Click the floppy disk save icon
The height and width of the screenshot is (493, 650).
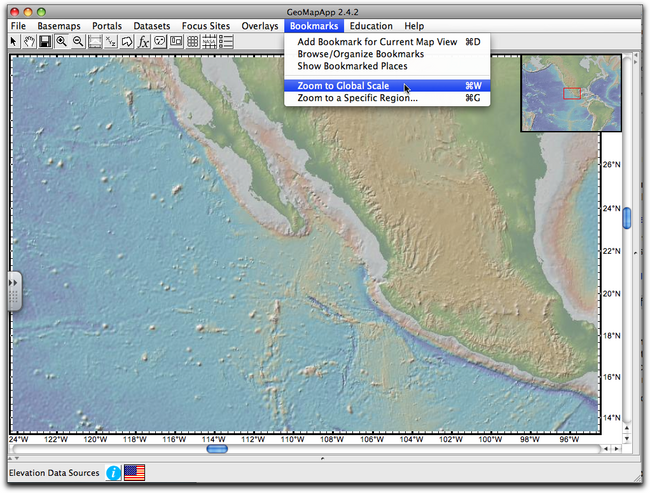(x=44, y=41)
